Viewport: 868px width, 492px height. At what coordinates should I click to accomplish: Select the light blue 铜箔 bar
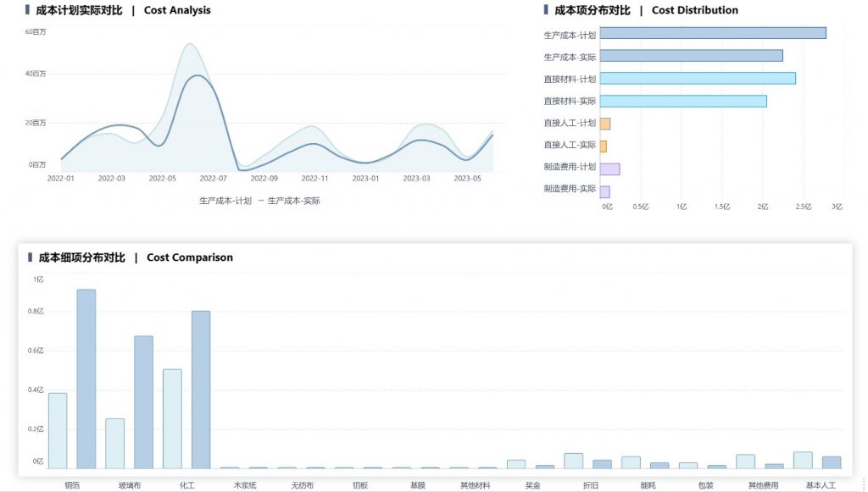tap(58, 430)
